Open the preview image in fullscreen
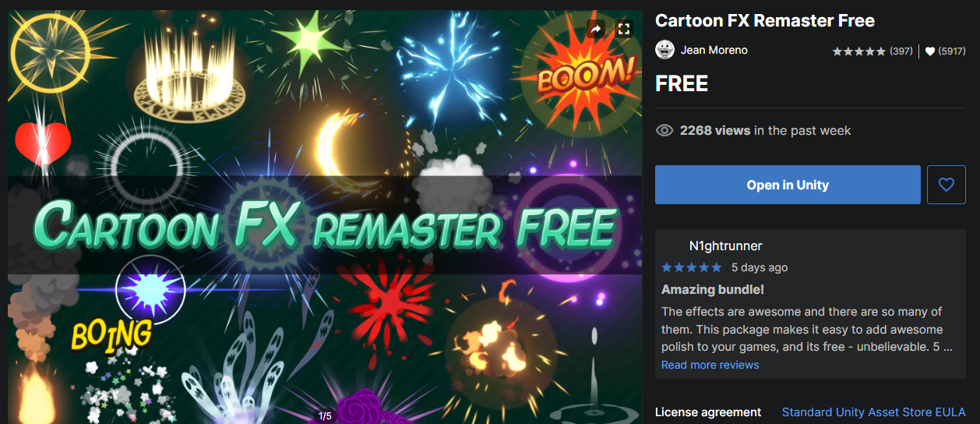Viewport: 980px width, 424px height. pyautogui.click(x=623, y=29)
